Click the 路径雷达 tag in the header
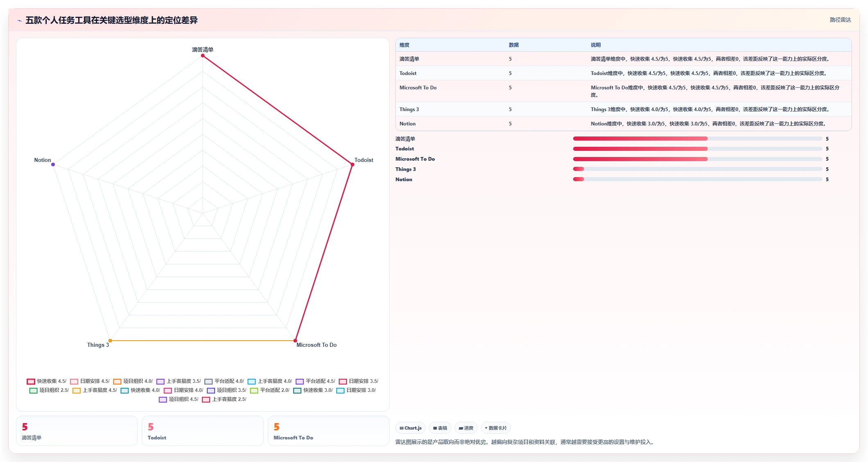868x462 pixels. 840,20
